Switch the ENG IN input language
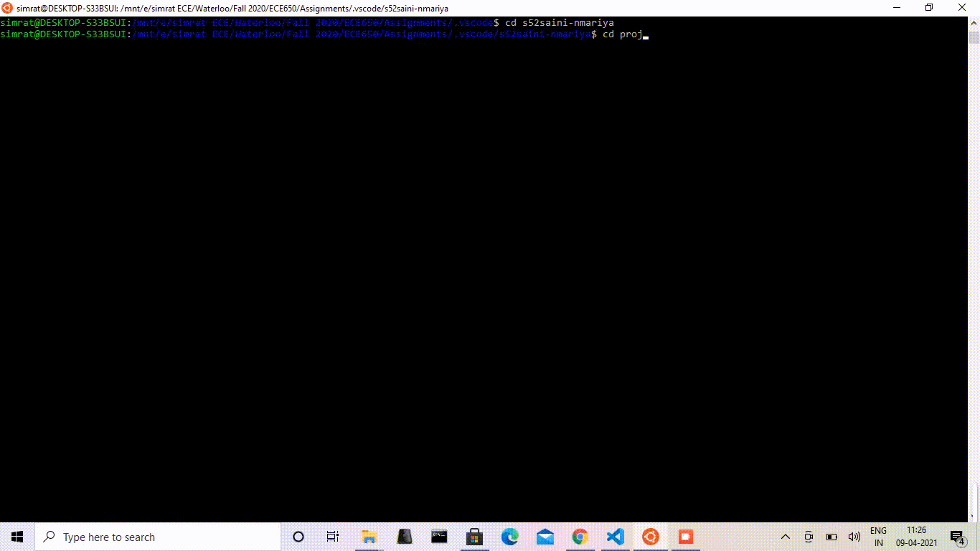Viewport: 980px width, 551px height. (878, 537)
